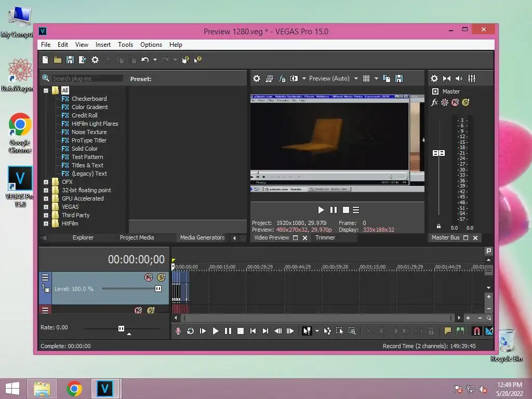Click the Search plug-ins field

click(x=87, y=78)
